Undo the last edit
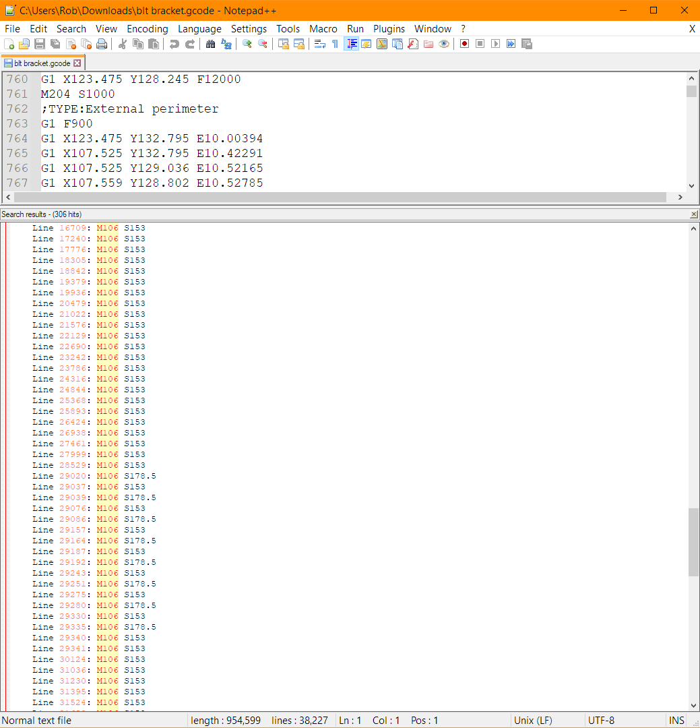The height and width of the screenshot is (728, 700). pyautogui.click(x=174, y=43)
